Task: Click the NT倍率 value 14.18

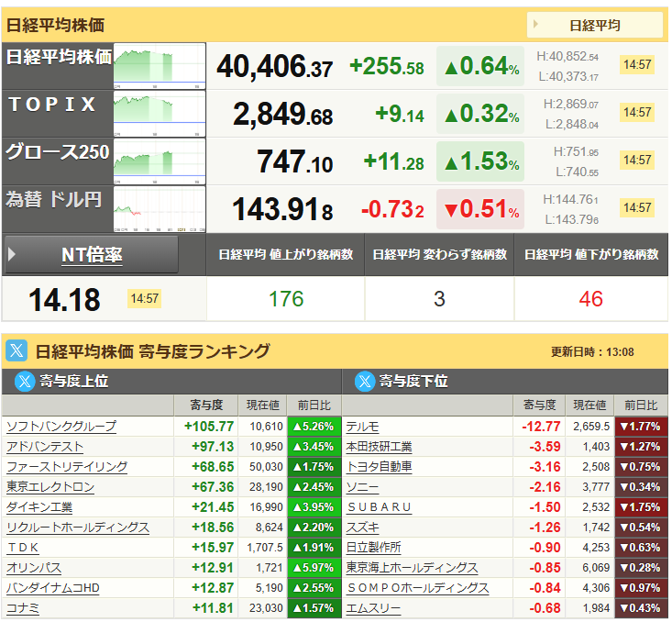Action: [x=64, y=299]
